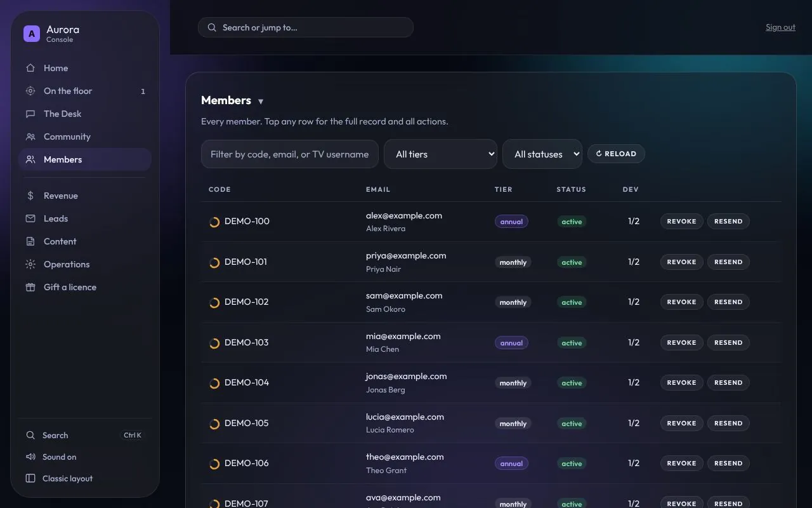Click The Desk chat bubble icon
Screen dimensions: 812x508
point(30,114)
